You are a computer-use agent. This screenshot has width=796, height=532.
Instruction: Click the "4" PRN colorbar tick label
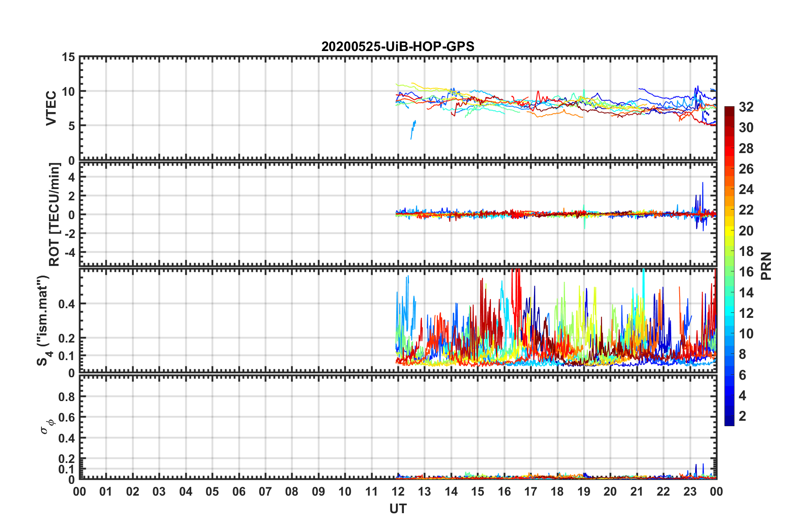[742, 396]
